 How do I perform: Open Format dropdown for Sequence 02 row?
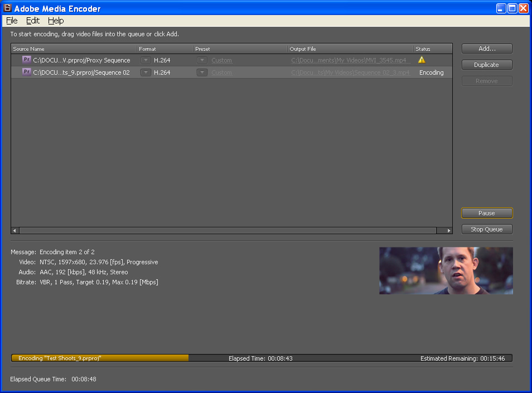[x=146, y=72]
